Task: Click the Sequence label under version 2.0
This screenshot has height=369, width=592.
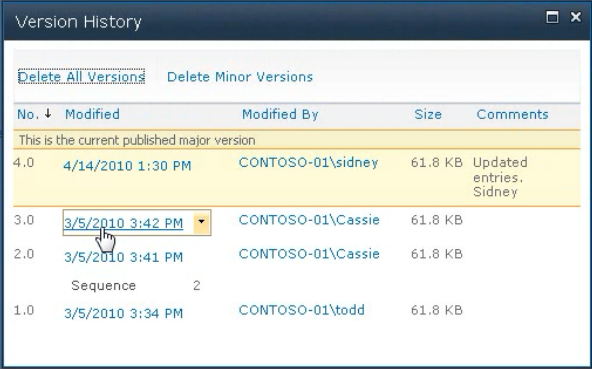Action: tap(103, 286)
